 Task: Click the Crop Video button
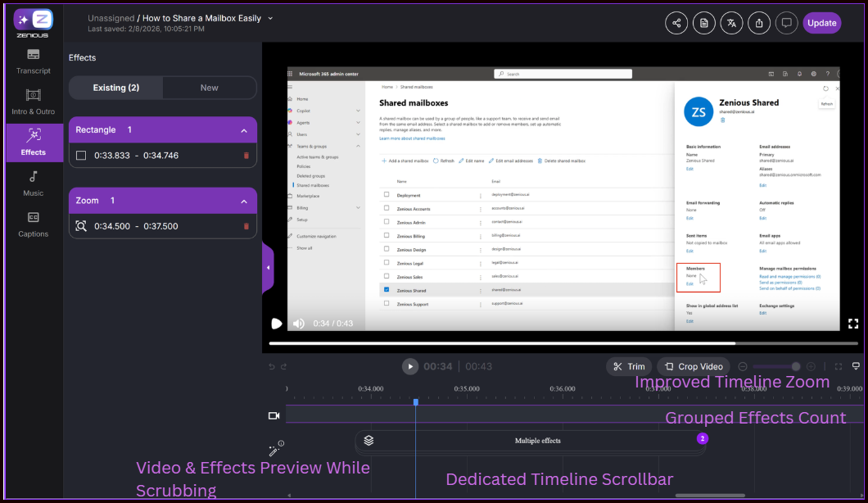(694, 366)
